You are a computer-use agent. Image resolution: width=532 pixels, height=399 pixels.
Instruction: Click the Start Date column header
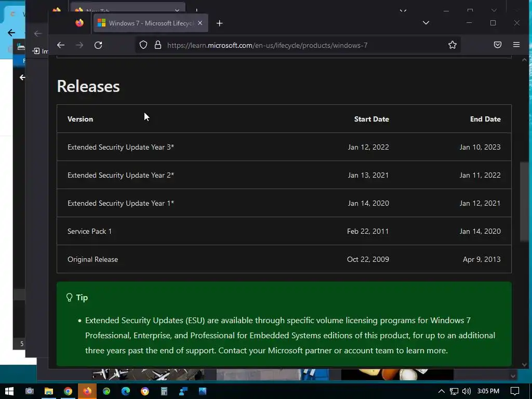pyautogui.click(x=371, y=119)
